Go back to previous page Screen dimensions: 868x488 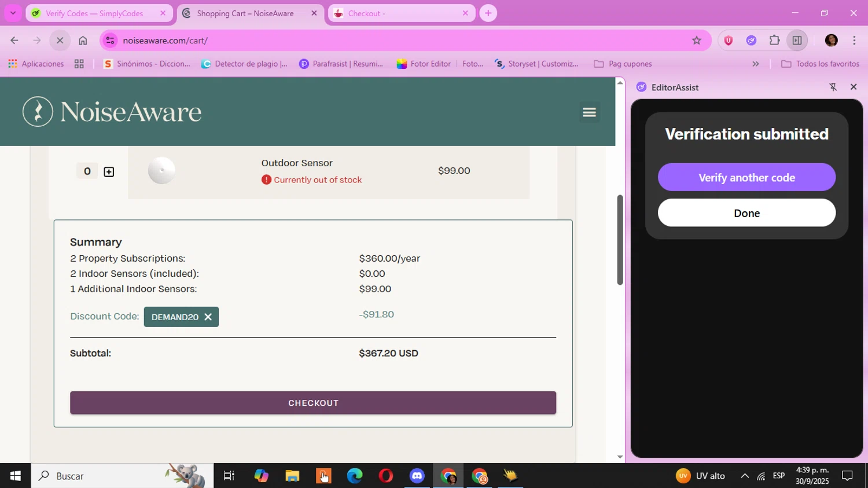click(14, 41)
